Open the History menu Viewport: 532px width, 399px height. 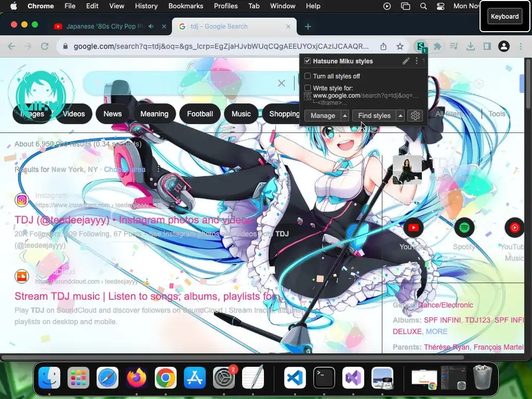[x=146, y=6]
